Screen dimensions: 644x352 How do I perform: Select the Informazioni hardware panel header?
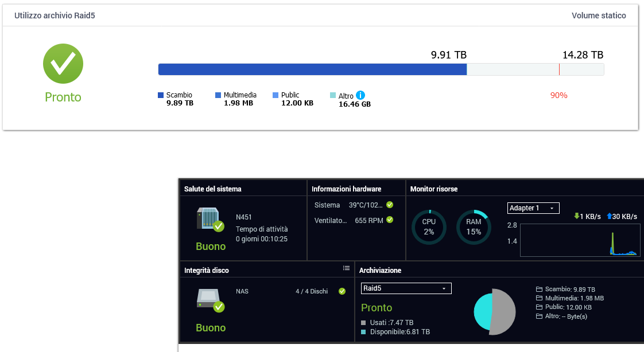tap(346, 189)
